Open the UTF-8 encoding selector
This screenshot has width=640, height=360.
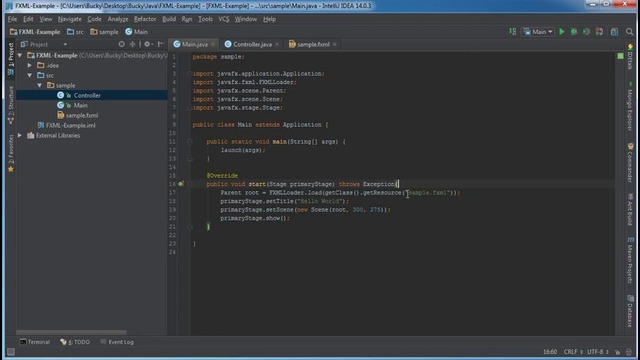pos(598,352)
